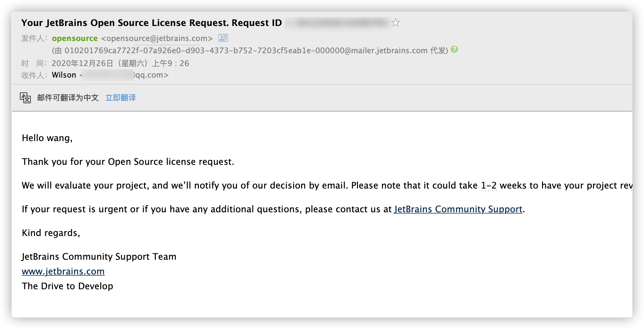Click the 立即翻译 translate-now link
Screen dimensions: 644x329
[x=121, y=97]
